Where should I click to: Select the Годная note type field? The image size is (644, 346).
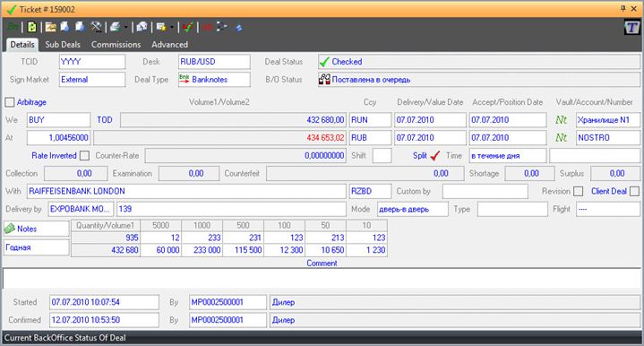37,247
